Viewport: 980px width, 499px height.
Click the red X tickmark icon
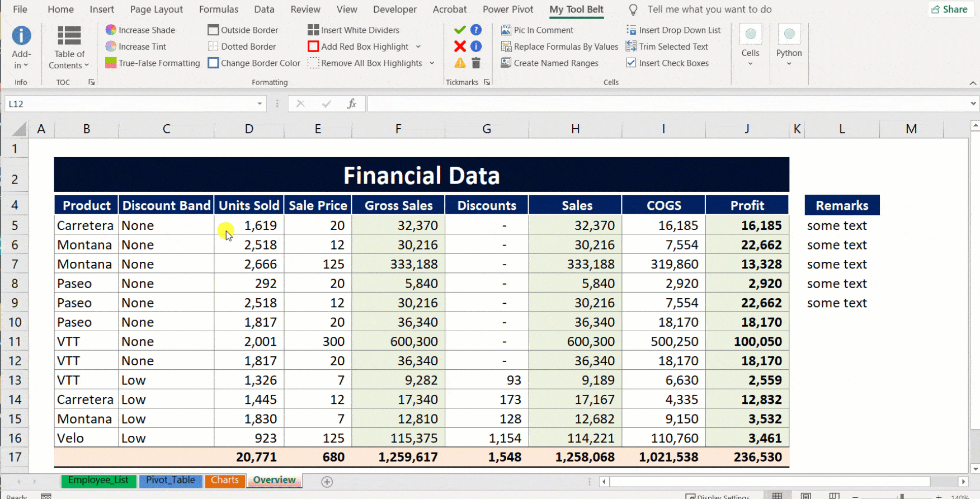[x=460, y=46]
